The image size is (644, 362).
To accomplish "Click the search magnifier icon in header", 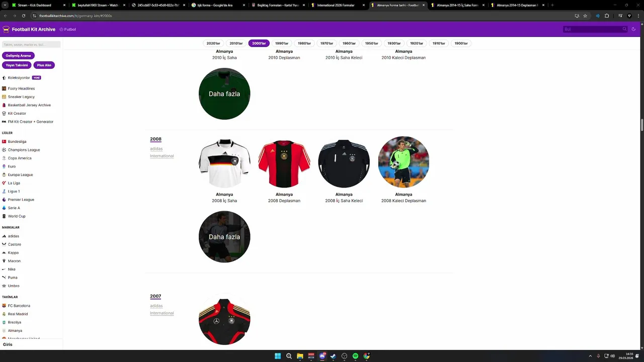I will click(624, 29).
